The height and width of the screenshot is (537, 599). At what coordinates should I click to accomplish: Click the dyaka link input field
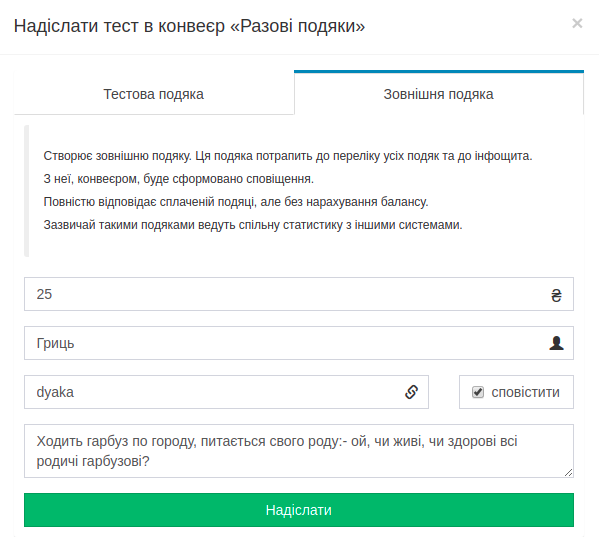point(226,392)
